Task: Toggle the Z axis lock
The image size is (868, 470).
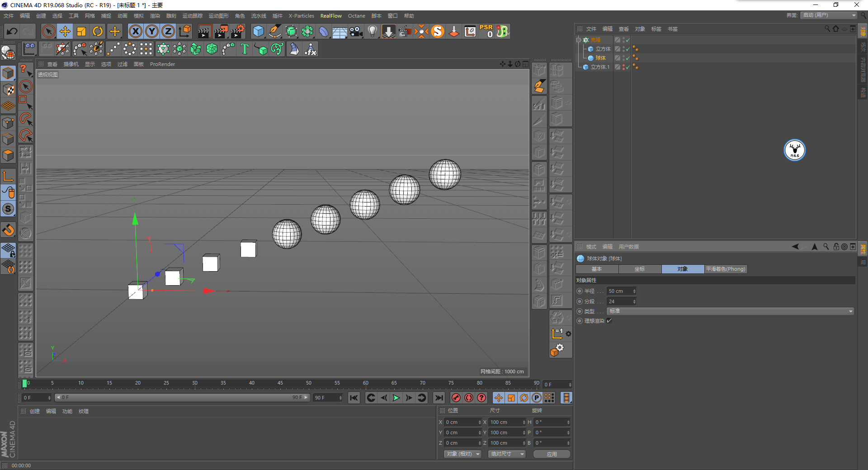Action: pyautogui.click(x=168, y=32)
